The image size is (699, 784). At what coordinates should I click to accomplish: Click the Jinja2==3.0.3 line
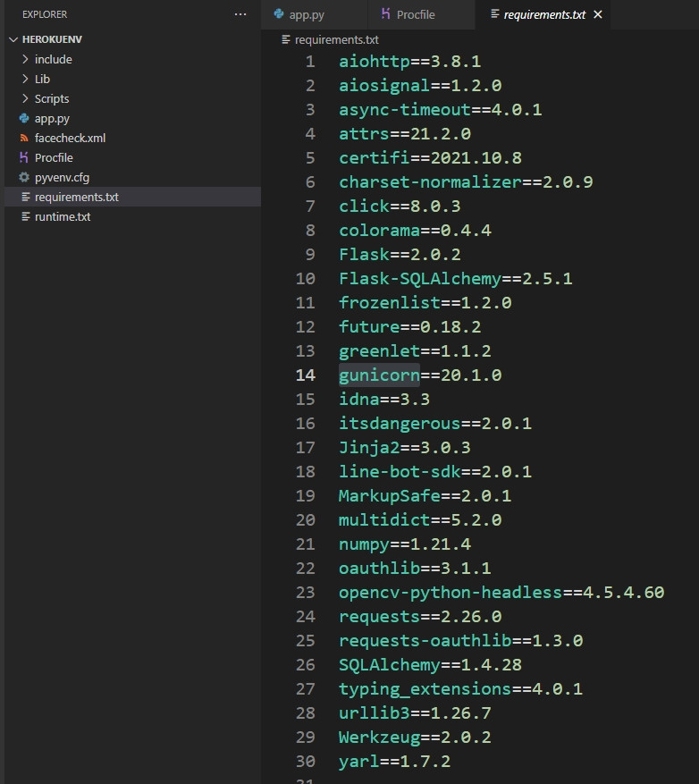click(x=405, y=448)
